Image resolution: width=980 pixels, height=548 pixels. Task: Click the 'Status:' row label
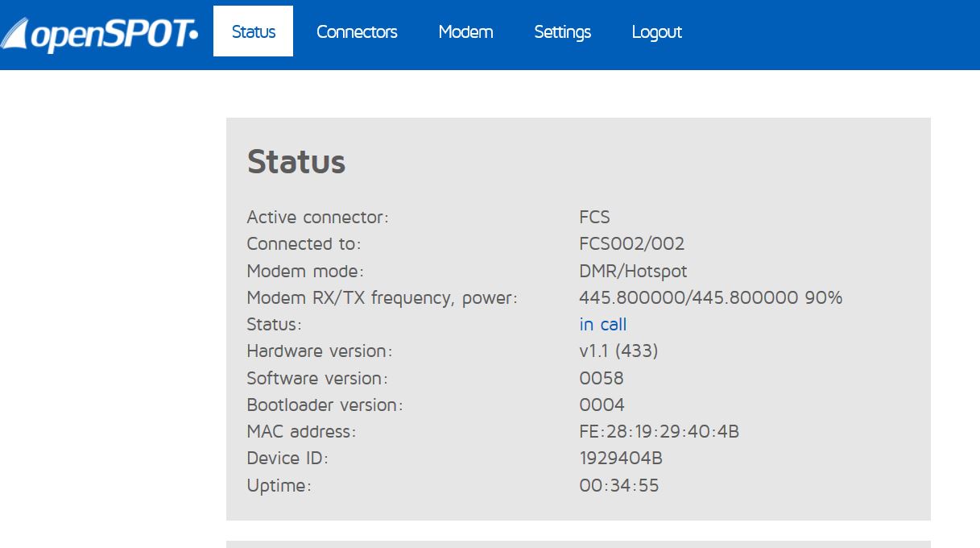[x=274, y=324]
